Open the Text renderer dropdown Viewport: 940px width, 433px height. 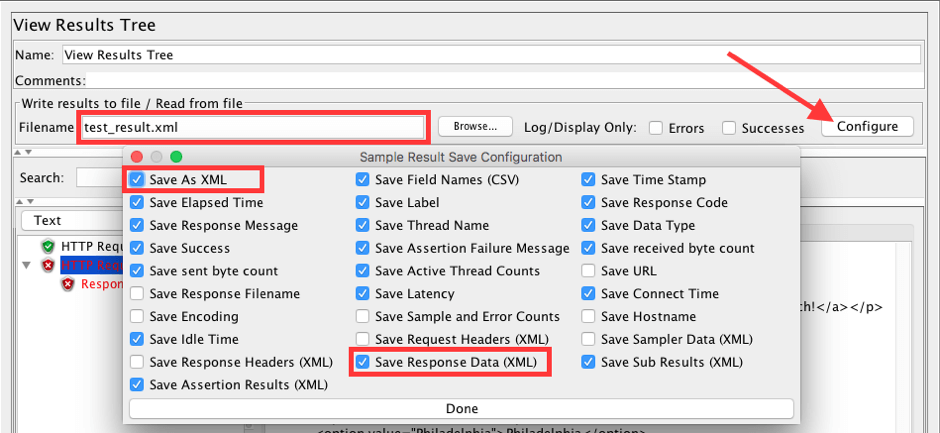pyautogui.click(x=70, y=220)
